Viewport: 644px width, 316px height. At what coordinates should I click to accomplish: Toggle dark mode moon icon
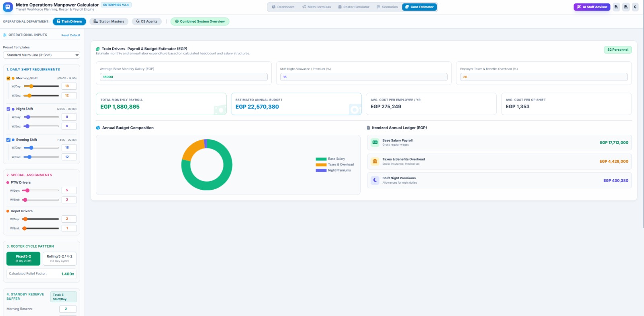(635, 7)
